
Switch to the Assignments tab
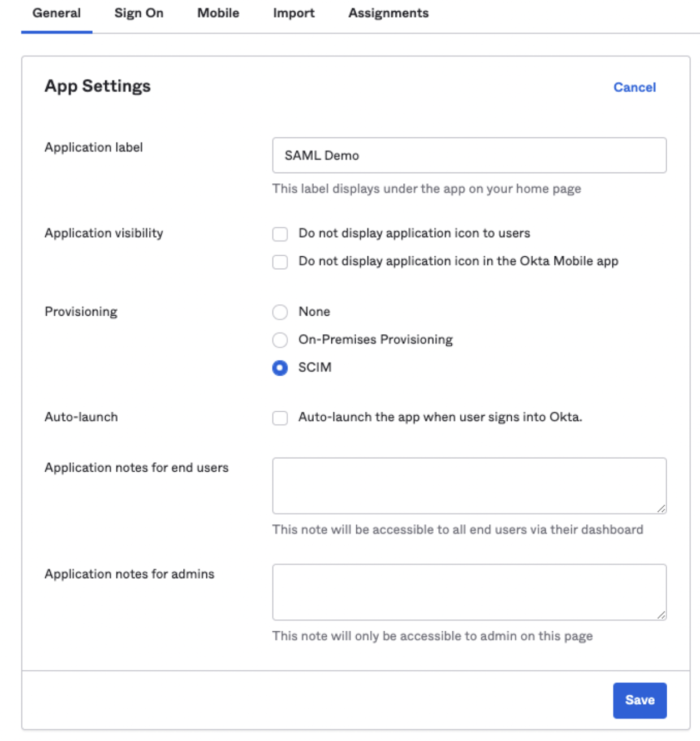point(388,13)
